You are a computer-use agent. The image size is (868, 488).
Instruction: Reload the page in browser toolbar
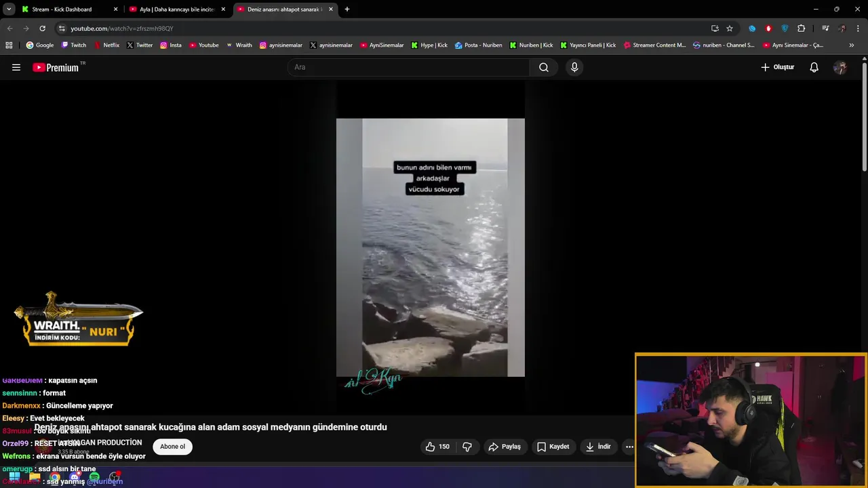tap(42, 28)
